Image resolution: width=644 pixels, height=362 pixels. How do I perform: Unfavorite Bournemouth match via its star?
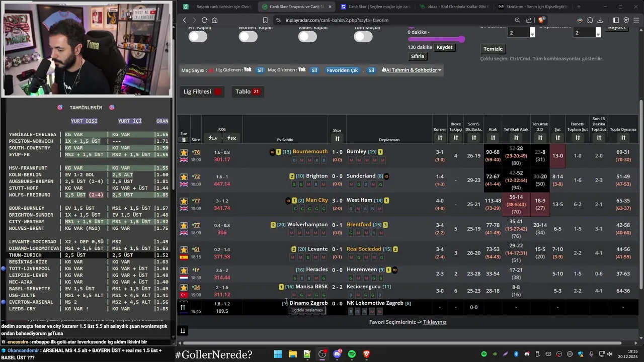[184, 152]
